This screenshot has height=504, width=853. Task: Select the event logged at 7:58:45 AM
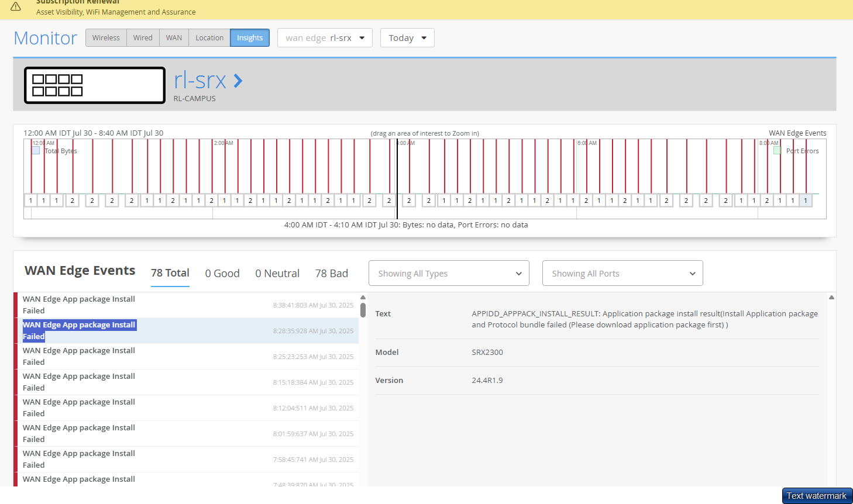(186, 460)
